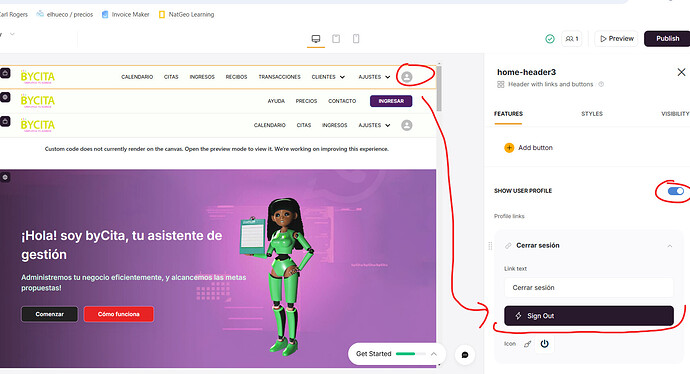Switch to tablet viewport icon
Viewport: 690px width, 374px height.
pyautogui.click(x=336, y=39)
